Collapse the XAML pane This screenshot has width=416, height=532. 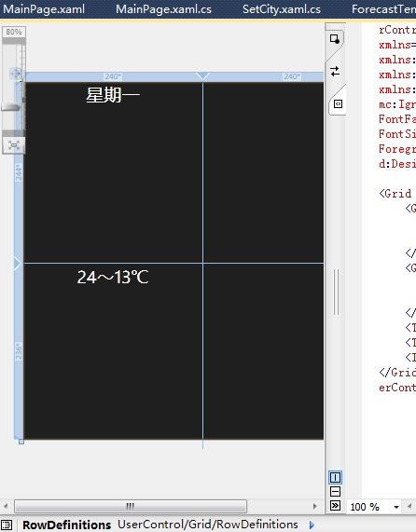pyautogui.click(x=335, y=506)
